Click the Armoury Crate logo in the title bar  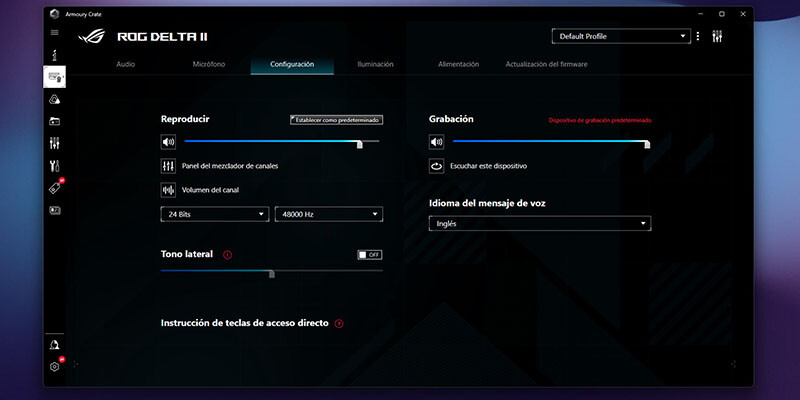[55, 14]
